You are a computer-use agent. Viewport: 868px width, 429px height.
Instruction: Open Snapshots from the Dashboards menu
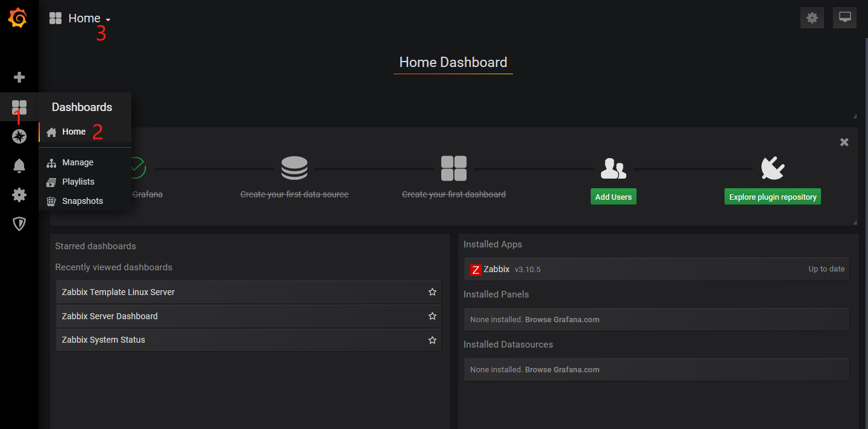[x=82, y=201]
